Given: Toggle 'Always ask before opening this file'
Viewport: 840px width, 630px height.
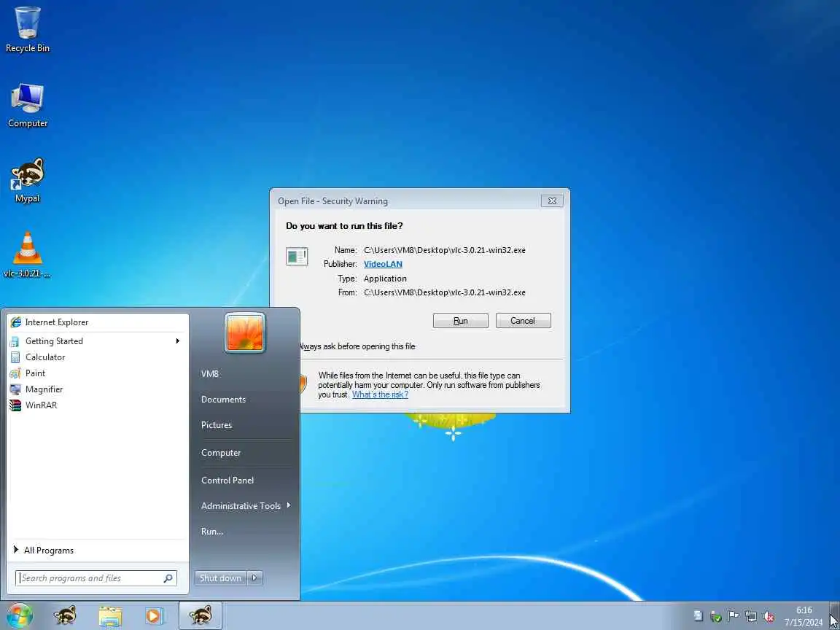Looking at the screenshot, I should pyautogui.click(x=357, y=346).
